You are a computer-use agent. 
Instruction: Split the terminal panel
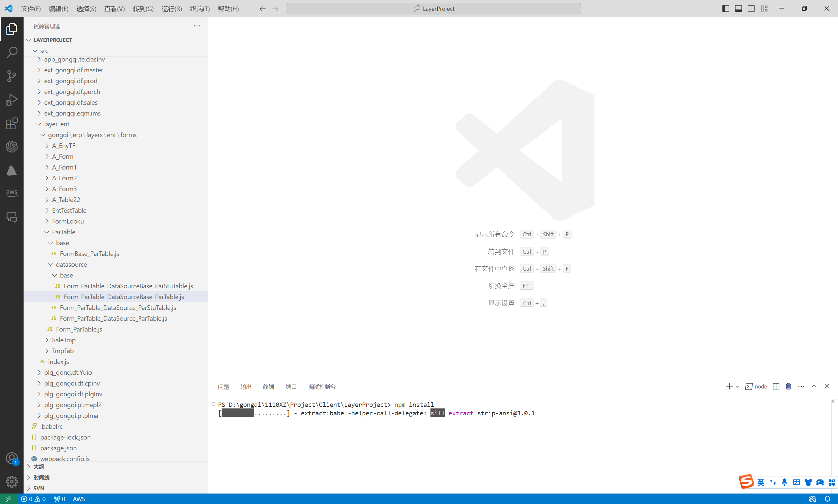776,387
